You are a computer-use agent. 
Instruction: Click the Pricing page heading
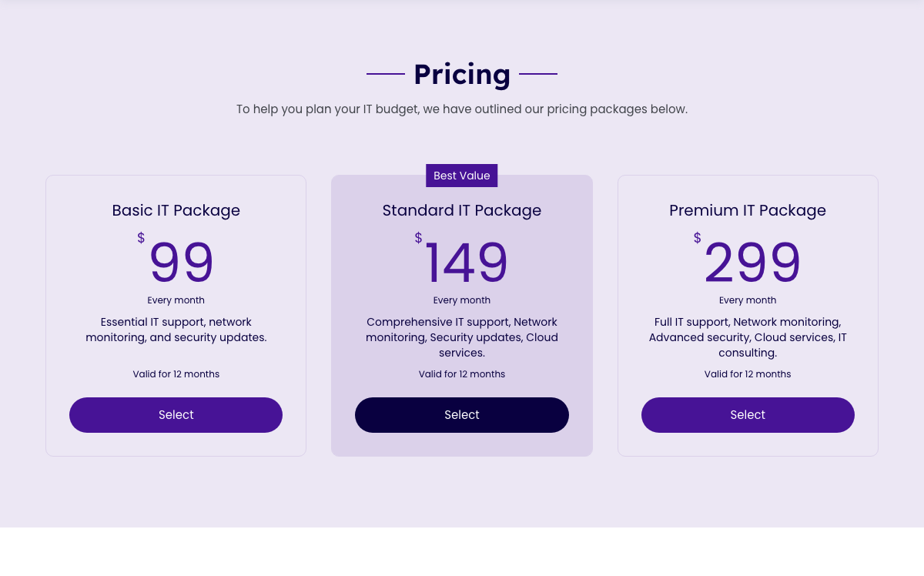point(461,75)
